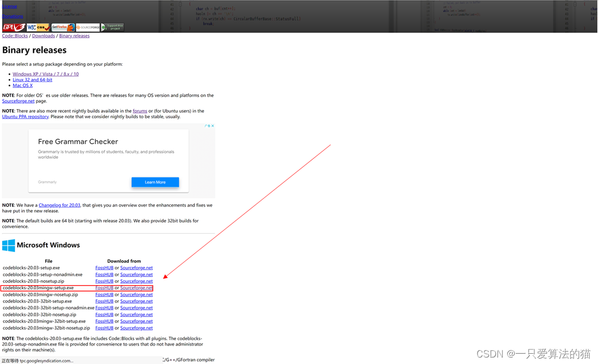Screen dimensions: 599x364
Task: Jump to Mac OS X section
Action: point(23,85)
